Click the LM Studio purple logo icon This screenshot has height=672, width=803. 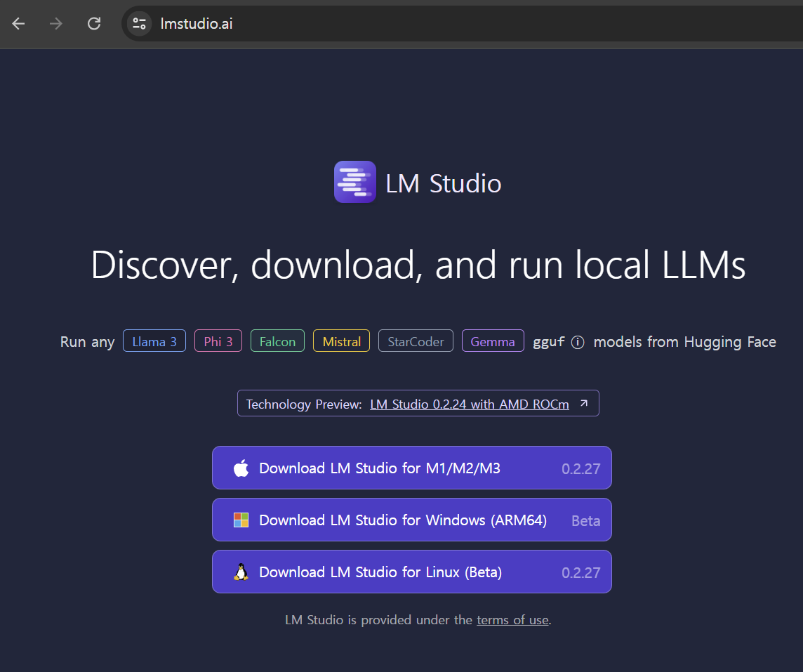point(355,182)
